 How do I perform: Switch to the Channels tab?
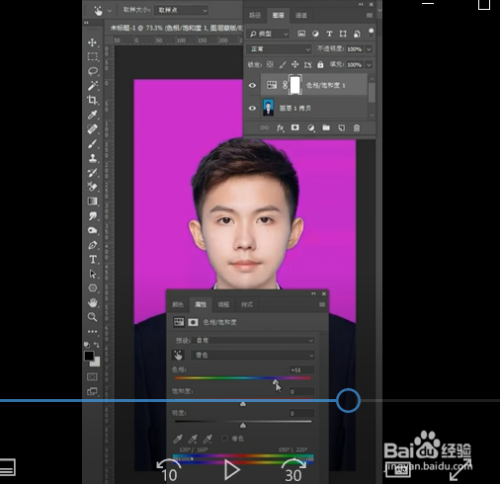point(301,15)
